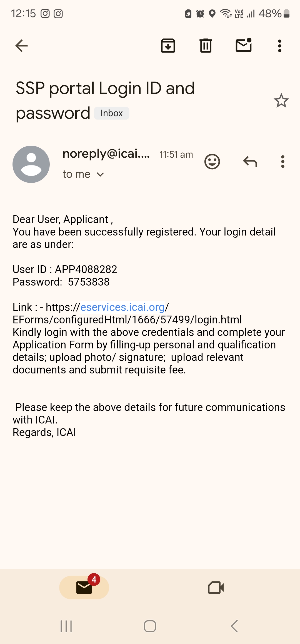Switch to the Mail tab

(84, 587)
